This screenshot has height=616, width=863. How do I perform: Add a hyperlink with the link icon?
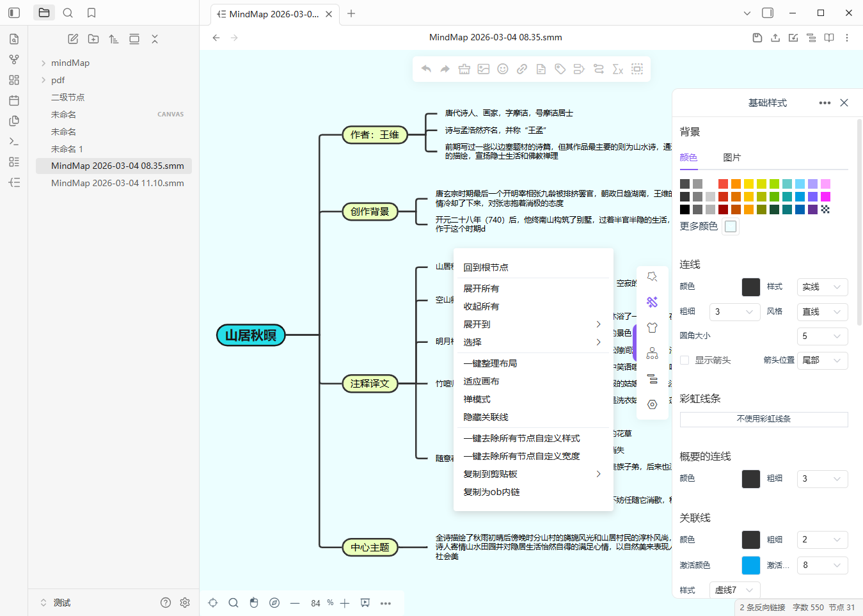point(522,69)
